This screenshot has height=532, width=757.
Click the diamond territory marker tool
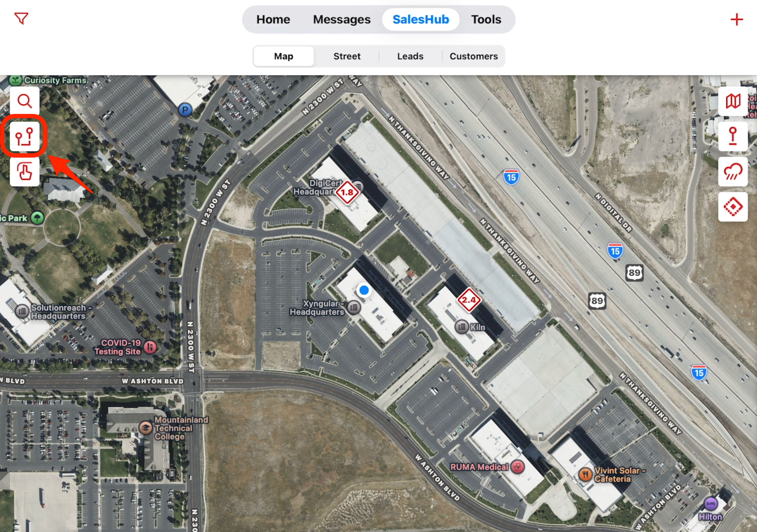tap(733, 207)
